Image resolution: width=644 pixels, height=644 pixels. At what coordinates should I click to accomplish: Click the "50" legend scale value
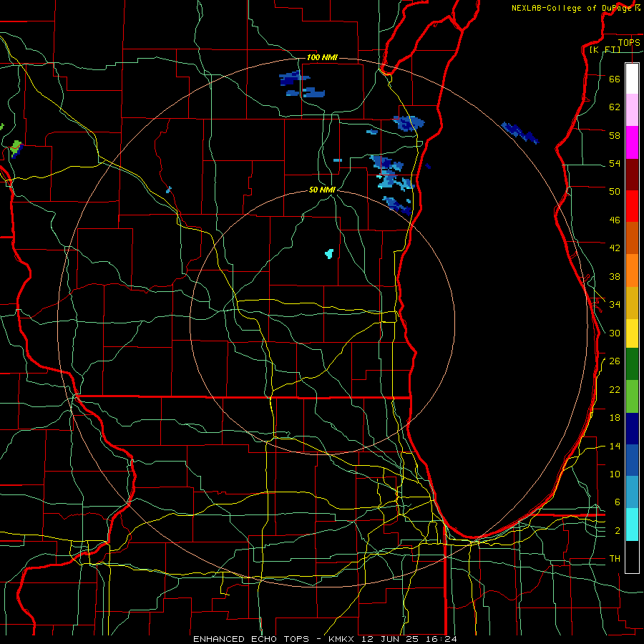[x=615, y=191]
